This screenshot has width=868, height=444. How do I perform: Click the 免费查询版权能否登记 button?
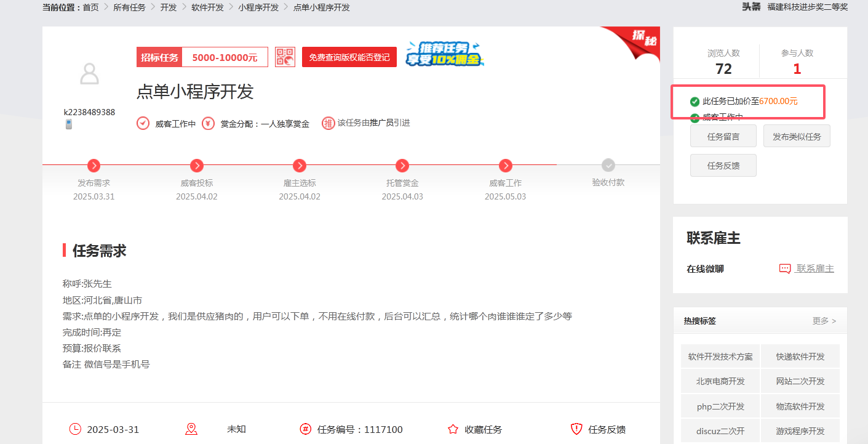pyautogui.click(x=349, y=57)
